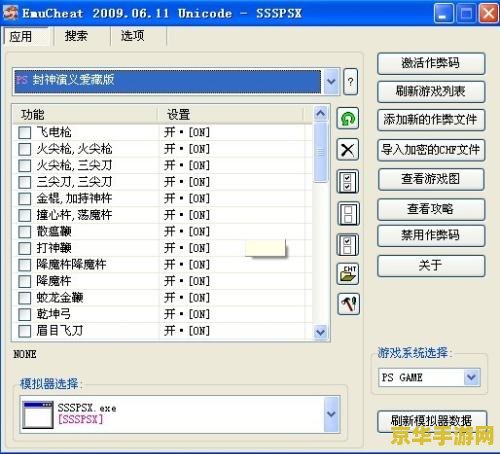Image resolution: width=500 pixels, height=454 pixels.
Task: Click the 设置 column header
Action: (x=231, y=115)
